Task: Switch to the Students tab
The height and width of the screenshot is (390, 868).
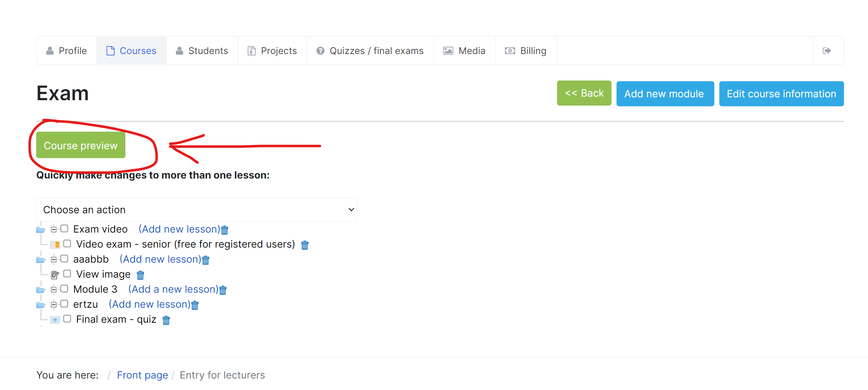Action: click(x=202, y=51)
